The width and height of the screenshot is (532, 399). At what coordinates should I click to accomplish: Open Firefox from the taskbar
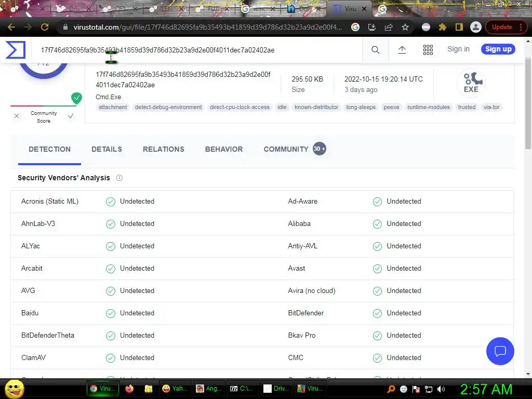129,389
